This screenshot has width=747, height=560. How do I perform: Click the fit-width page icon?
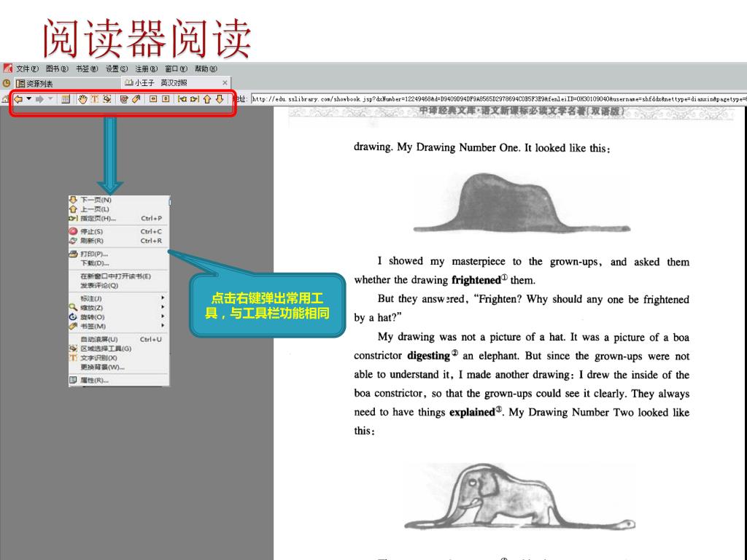click(153, 99)
